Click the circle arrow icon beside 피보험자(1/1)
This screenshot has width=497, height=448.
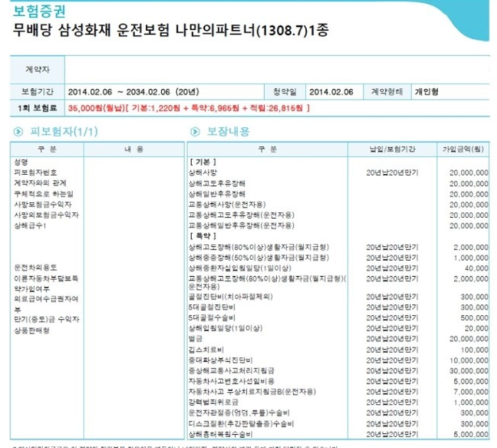[x=18, y=132]
